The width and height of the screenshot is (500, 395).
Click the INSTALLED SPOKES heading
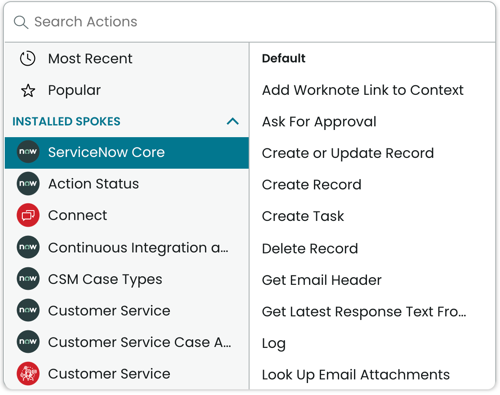[x=66, y=121]
